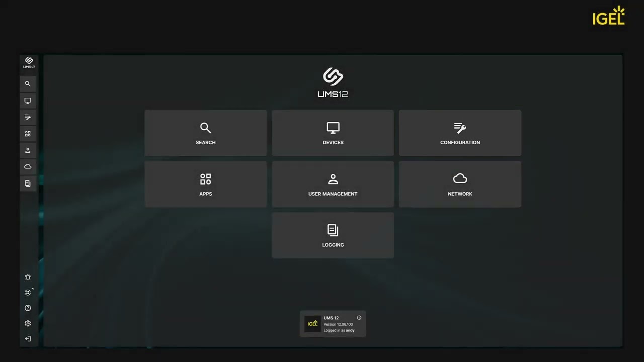
Task: Click the network cloud icon in sidebar
Action: (x=28, y=167)
